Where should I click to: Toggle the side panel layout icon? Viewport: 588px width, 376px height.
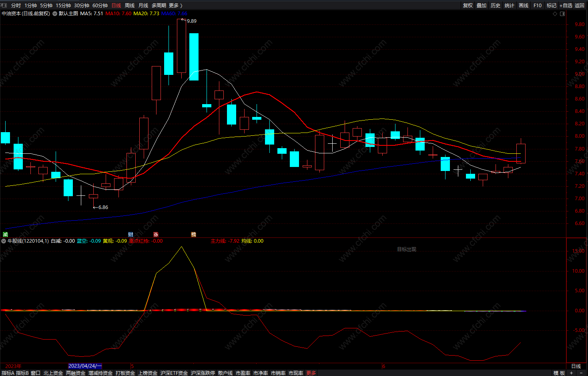tap(562, 14)
